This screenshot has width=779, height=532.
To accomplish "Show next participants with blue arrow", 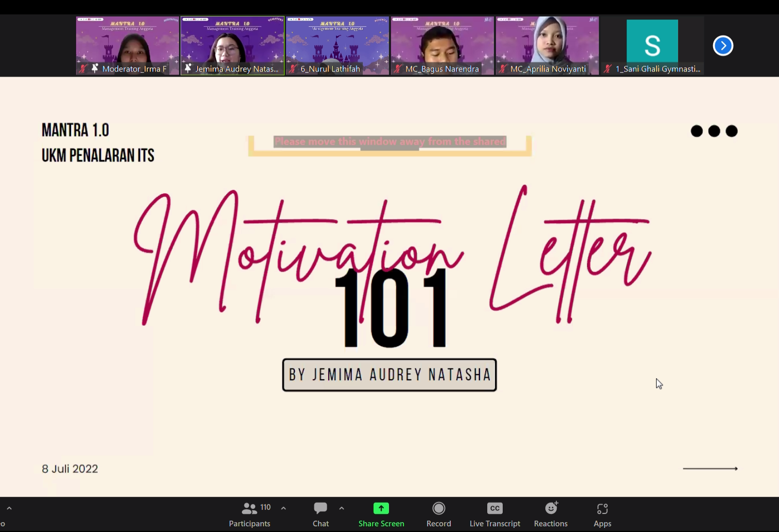I will pyautogui.click(x=722, y=46).
